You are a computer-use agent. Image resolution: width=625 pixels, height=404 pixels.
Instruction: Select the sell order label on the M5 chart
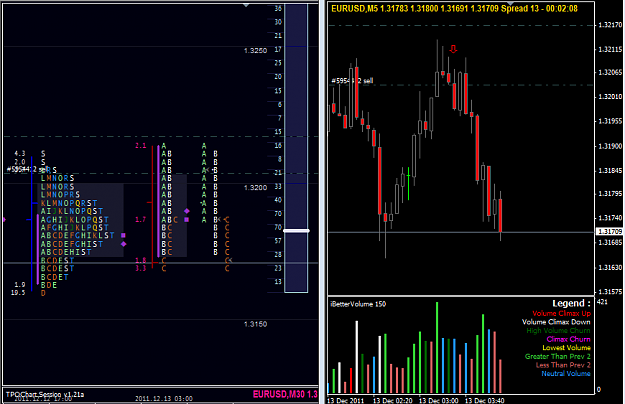[352, 81]
